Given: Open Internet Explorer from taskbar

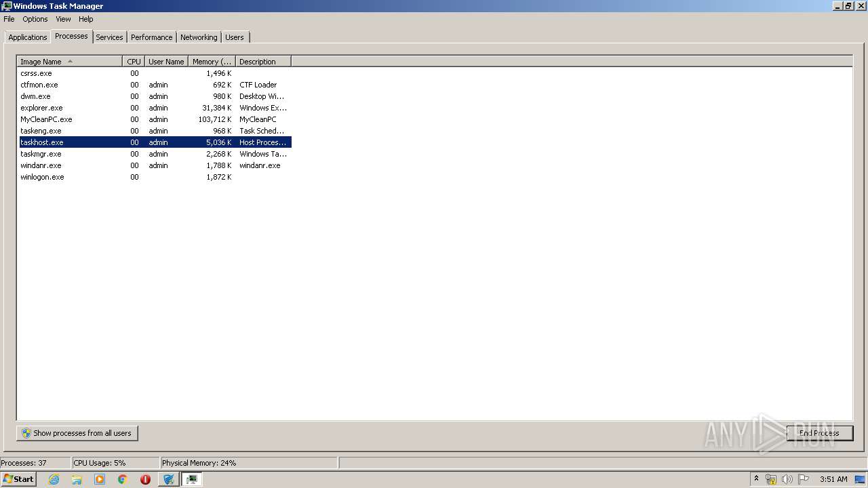Looking at the screenshot, I should (54, 479).
